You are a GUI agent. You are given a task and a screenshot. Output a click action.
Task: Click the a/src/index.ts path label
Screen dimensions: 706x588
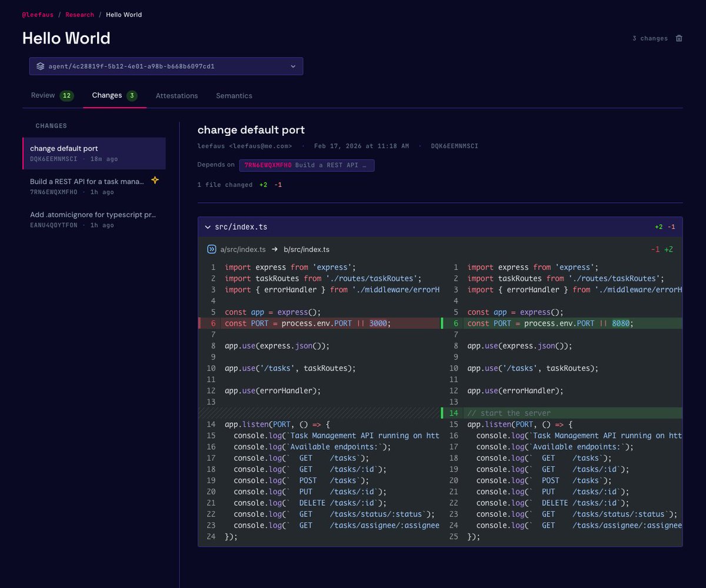(x=243, y=249)
